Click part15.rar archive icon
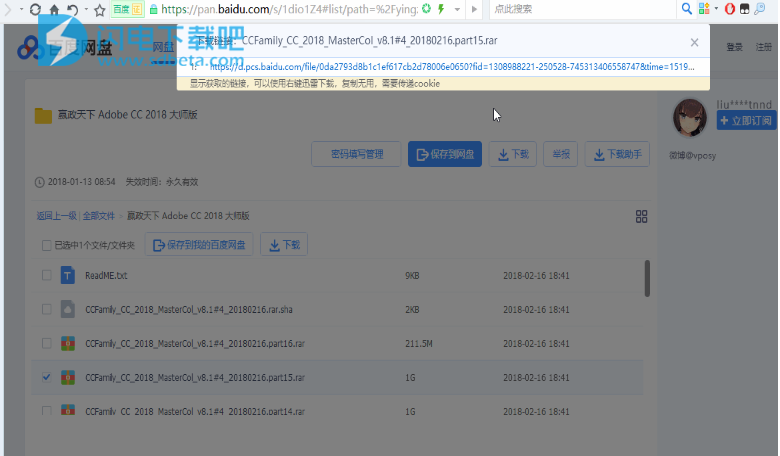Viewport: 780px width, 456px height. [68, 377]
